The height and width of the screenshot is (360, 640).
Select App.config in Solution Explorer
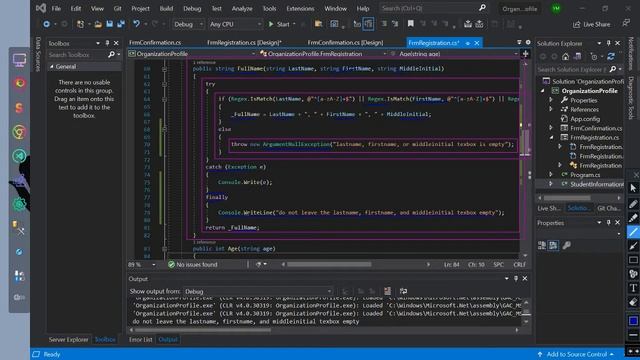point(585,119)
